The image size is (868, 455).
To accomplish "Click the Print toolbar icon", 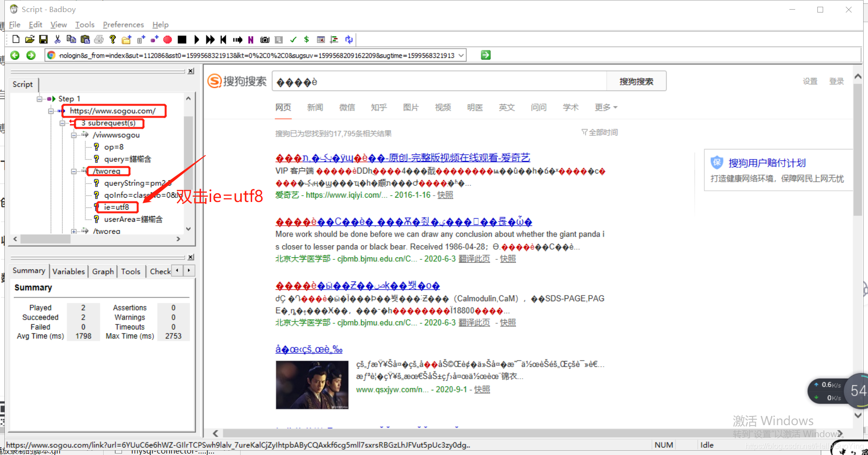I will tap(99, 40).
